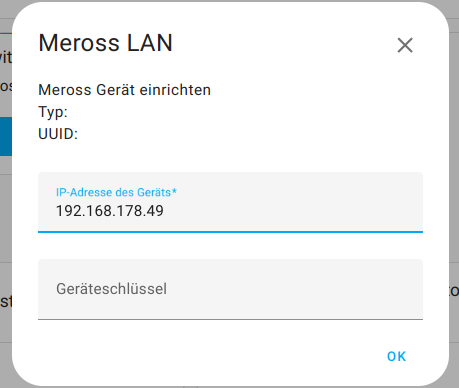Screen dimensions: 459x388
Task: Click the Typ: label
Action: pyautogui.click(x=53, y=112)
